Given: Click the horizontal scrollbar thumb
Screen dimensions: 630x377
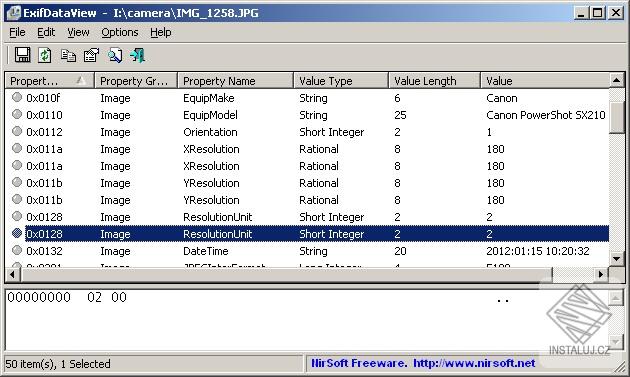Looking at the screenshot, I should (x=286, y=275).
